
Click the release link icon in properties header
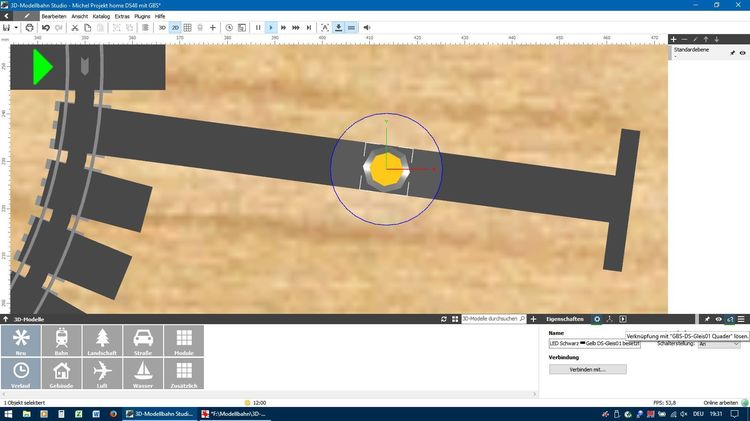(x=730, y=319)
